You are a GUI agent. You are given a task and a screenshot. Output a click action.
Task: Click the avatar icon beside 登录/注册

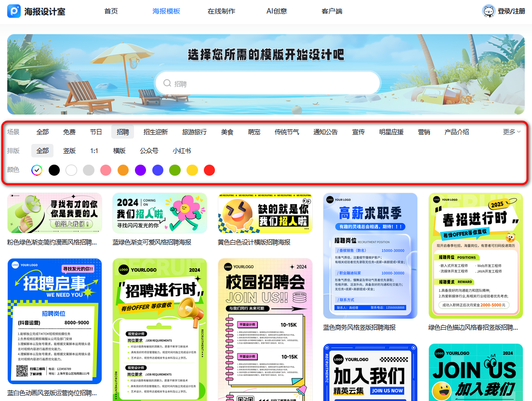pyautogui.click(x=489, y=11)
